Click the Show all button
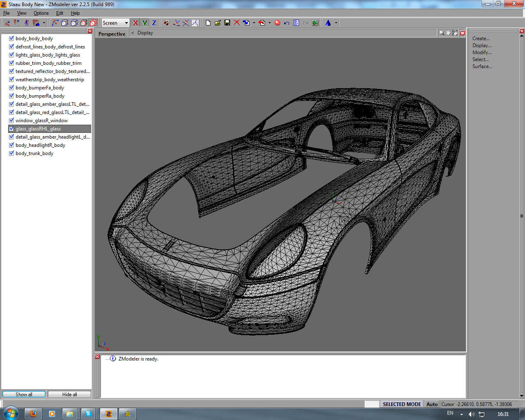This screenshot has height=420, width=525. click(x=24, y=394)
